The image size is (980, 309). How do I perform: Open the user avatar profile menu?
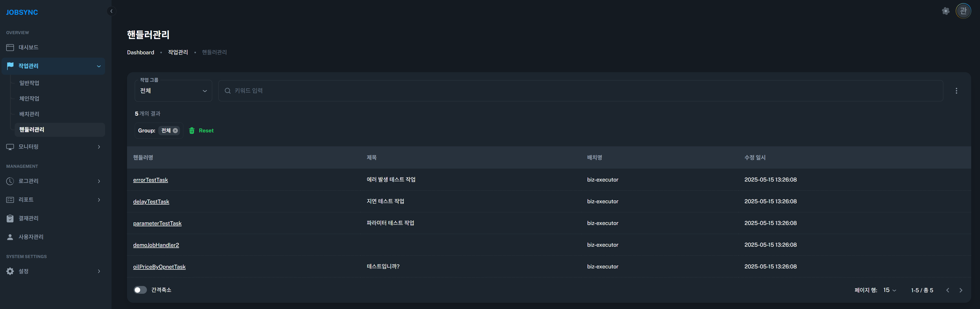point(963,11)
